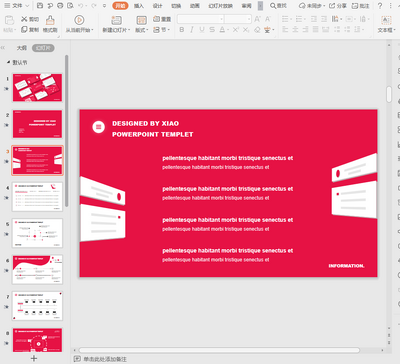Switch to the Start (开始) ribbon tab
Image resolution: width=400 pixels, height=364 pixels.
120,6
